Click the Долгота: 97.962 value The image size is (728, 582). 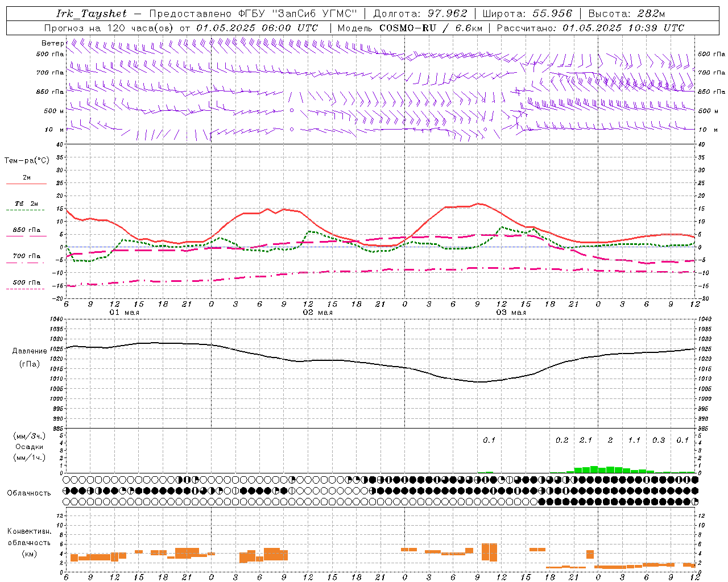pos(420,14)
